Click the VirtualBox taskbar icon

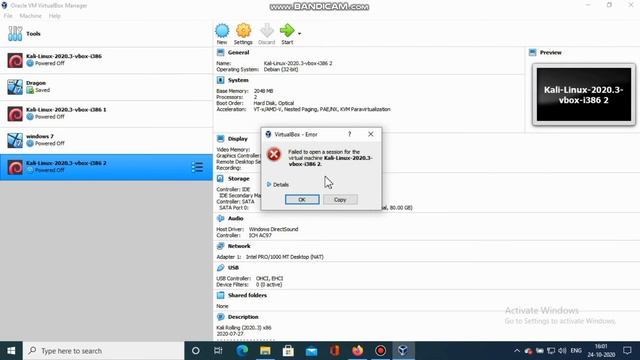click(x=403, y=351)
